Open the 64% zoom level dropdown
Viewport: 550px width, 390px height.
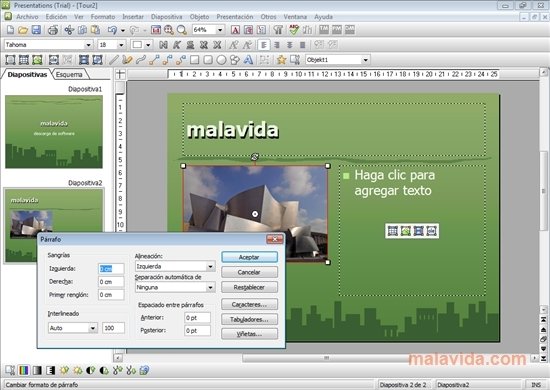[220, 30]
